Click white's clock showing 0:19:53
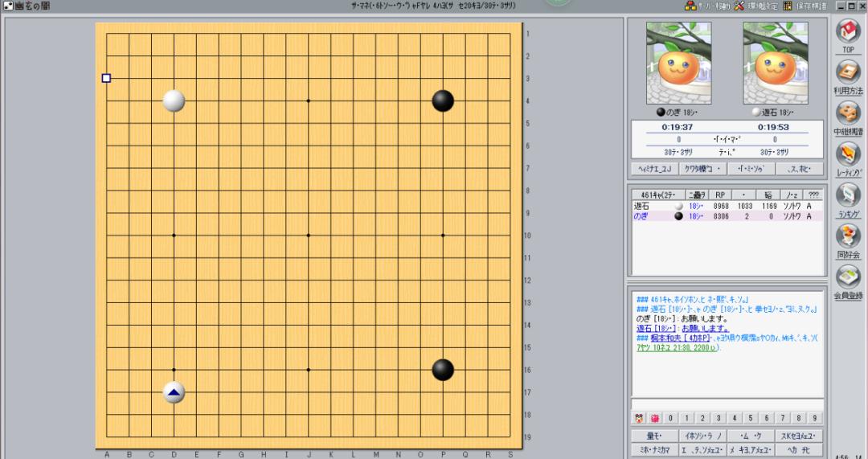Image resolution: width=868 pixels, height=459 pixels. click(x=775, y=127)
